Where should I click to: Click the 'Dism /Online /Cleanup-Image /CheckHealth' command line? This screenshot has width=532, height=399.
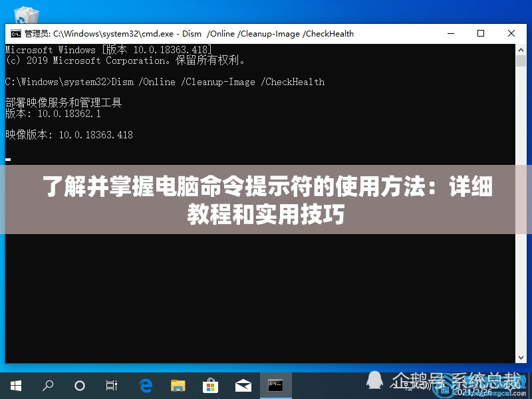[165, 82]
